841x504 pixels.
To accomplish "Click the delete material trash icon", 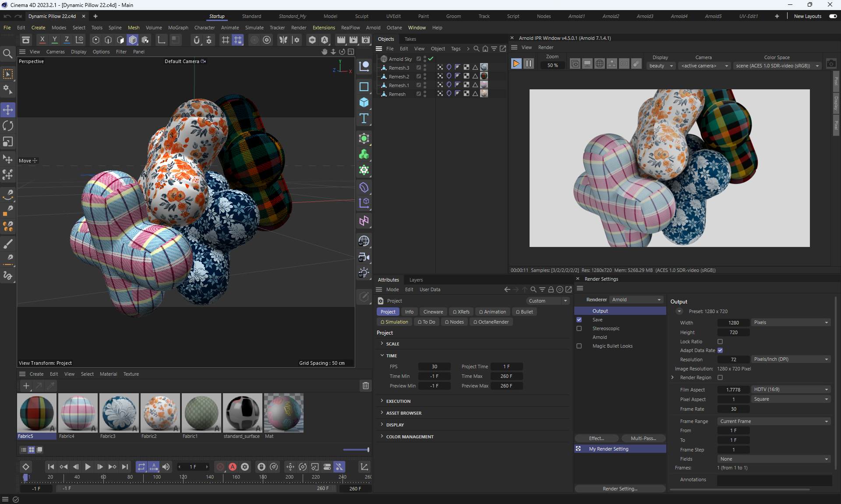I will coord(365,386).
